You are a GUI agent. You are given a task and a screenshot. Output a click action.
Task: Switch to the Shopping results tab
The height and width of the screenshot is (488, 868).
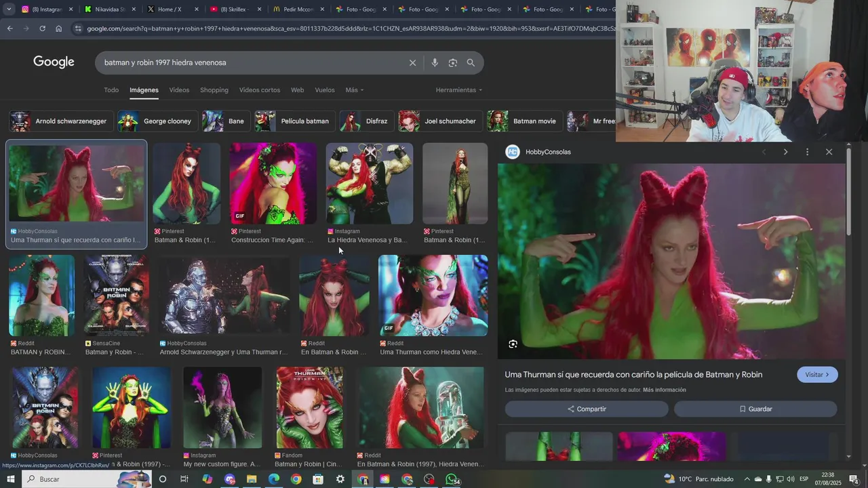(214, 90)
